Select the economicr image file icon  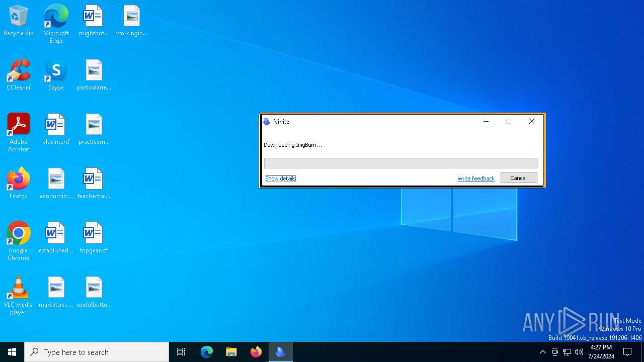(x=56, y=184)
